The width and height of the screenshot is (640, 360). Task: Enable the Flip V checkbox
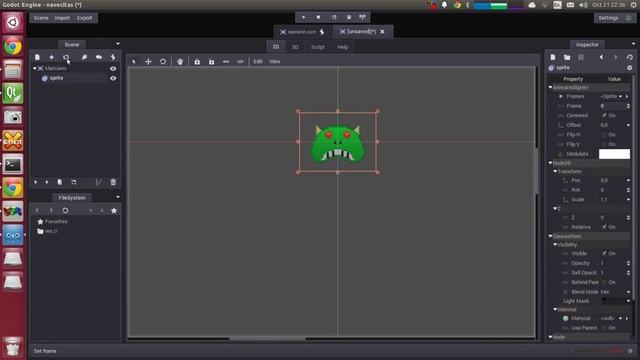[604, 144]
